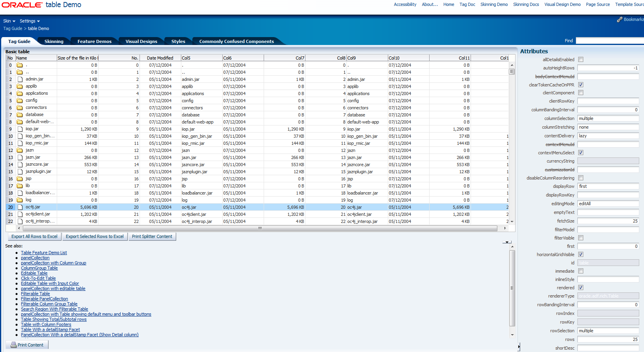Toggle the disableColumnReordering checkbox

pos(581,178)
